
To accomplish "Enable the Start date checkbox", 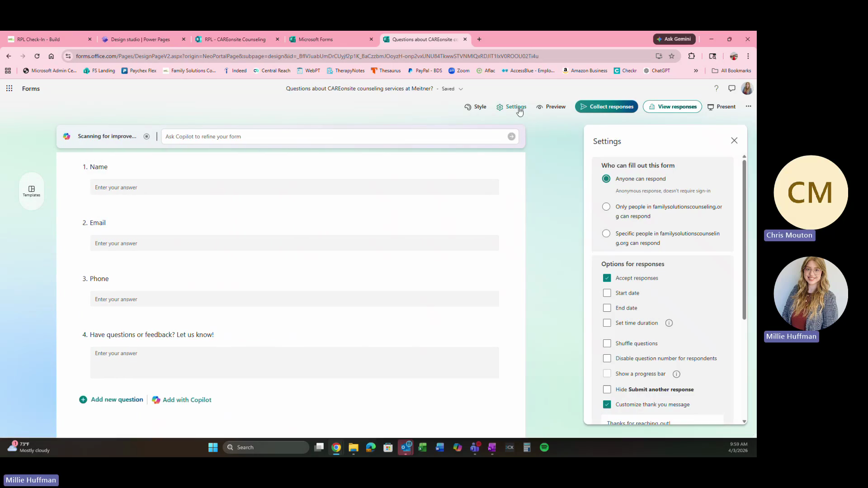I will [x=607, y=293].
